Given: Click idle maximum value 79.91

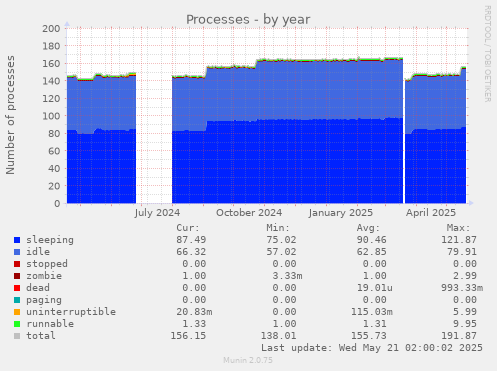Looking at the screenshot, I should (x=462, y=252).
